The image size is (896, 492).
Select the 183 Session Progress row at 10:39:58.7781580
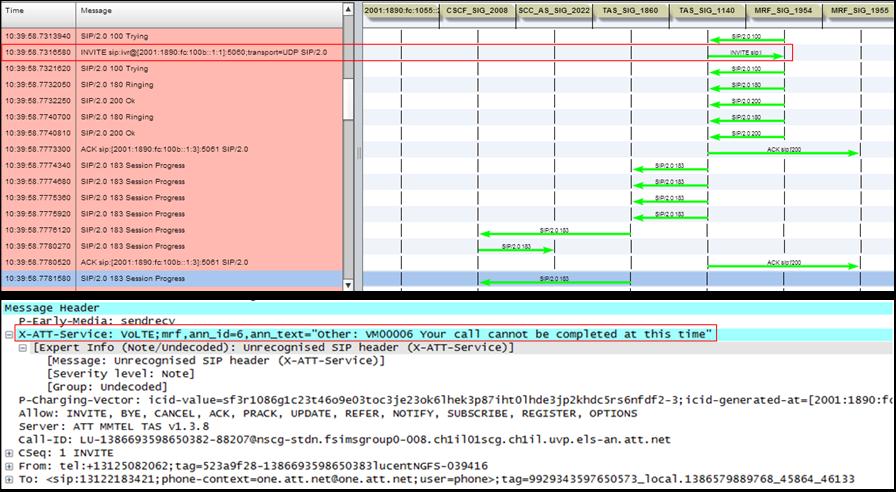pyautogui.click(x=200, y=278)
